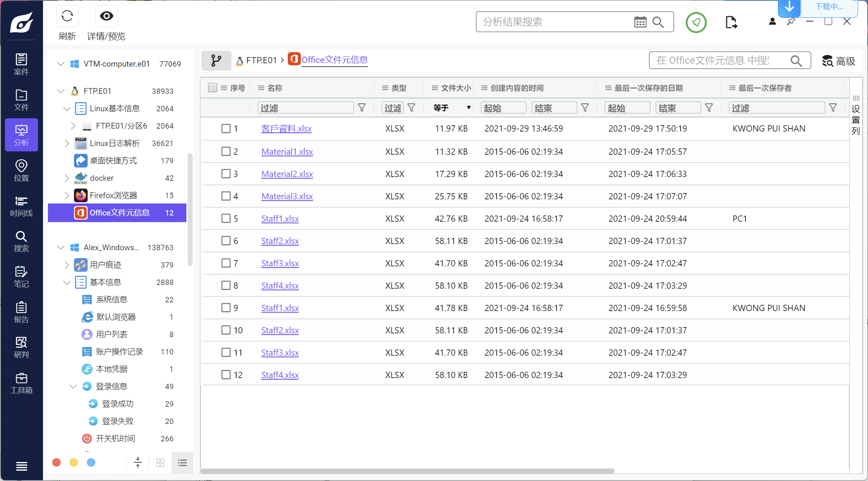Check the box for row 6 Staff2.xlsx

[226, 241]
